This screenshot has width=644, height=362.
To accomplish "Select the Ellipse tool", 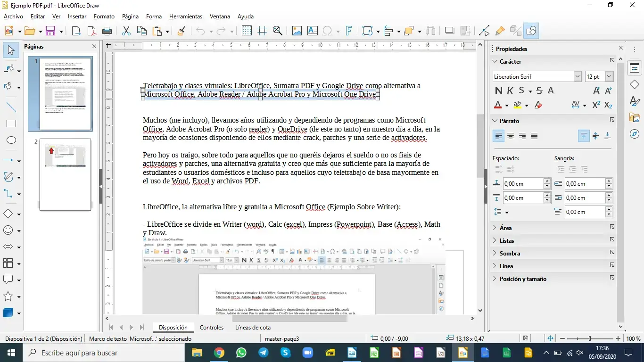I will pos(11,140).
